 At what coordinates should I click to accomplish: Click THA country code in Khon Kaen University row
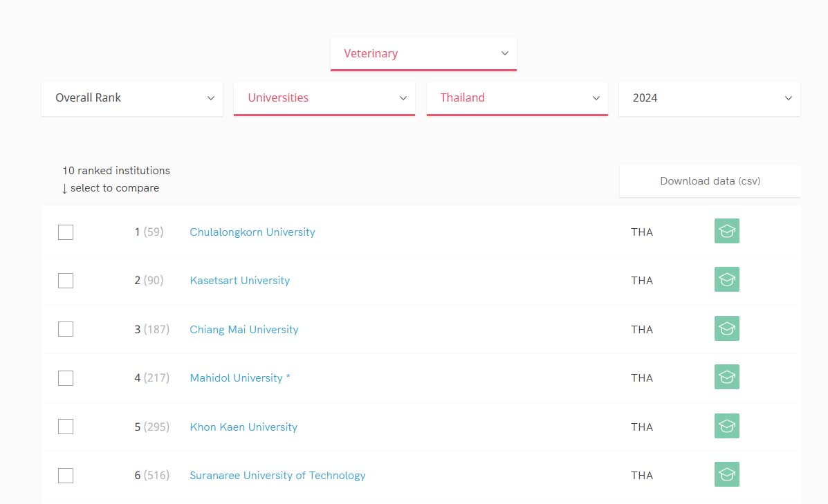click(x=642, y=427)
